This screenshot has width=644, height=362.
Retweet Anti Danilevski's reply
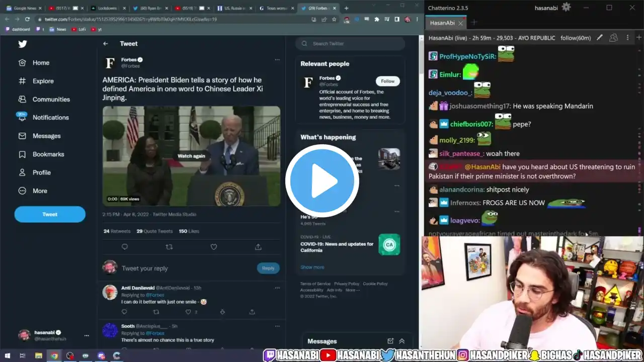[x=156, y=312]
